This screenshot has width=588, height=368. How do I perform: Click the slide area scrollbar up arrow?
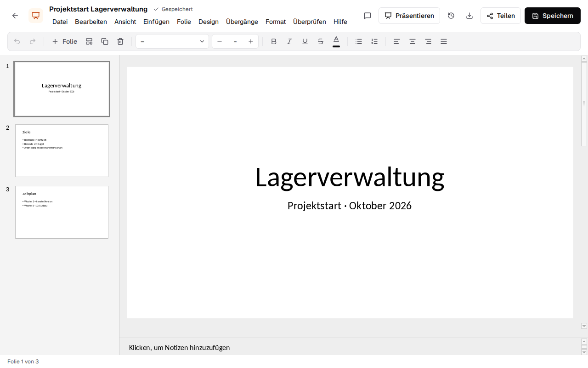(584, 58)
